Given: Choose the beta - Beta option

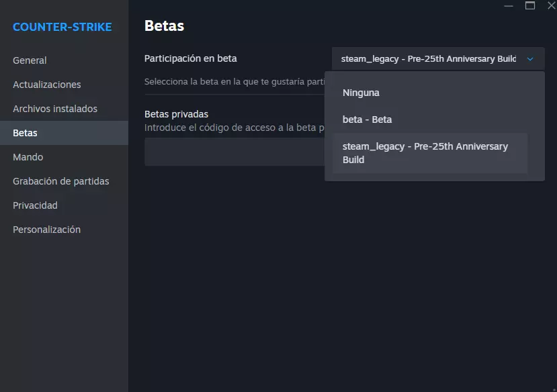Looking at the screenshot, I should [367, 119].
